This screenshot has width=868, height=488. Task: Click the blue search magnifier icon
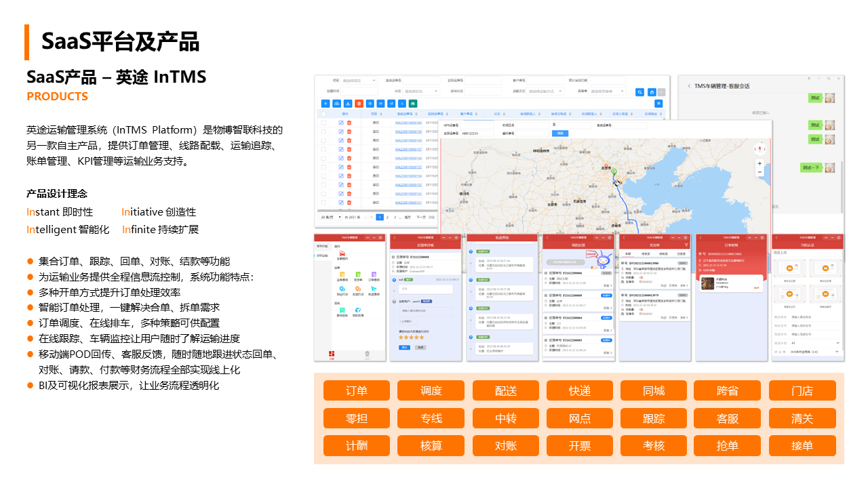click(639, 92)
